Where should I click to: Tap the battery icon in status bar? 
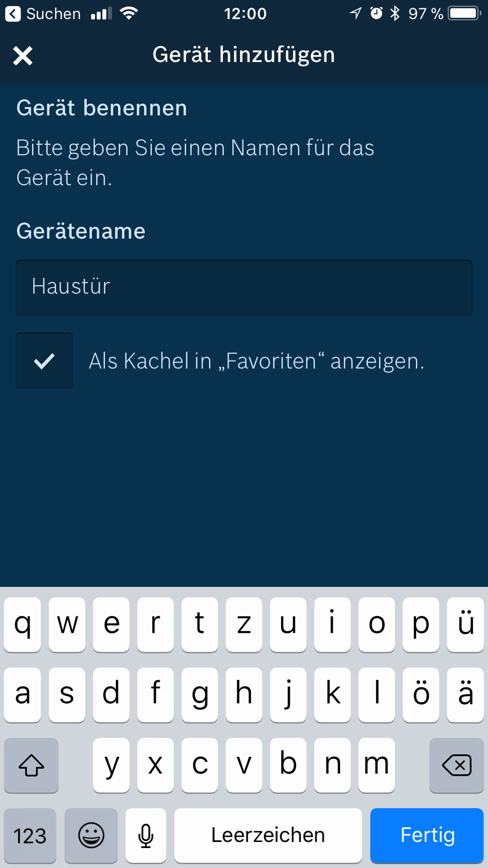464,13
